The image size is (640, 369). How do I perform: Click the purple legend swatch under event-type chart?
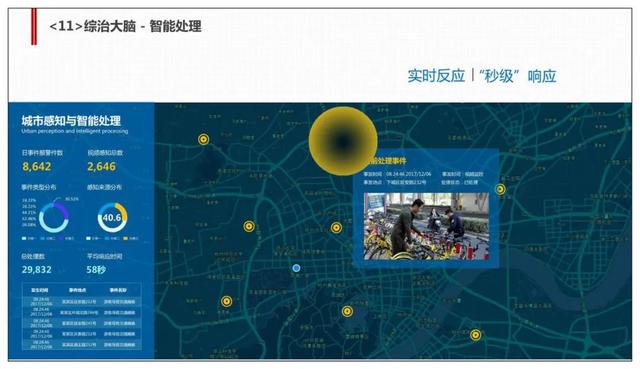(61, 238)
